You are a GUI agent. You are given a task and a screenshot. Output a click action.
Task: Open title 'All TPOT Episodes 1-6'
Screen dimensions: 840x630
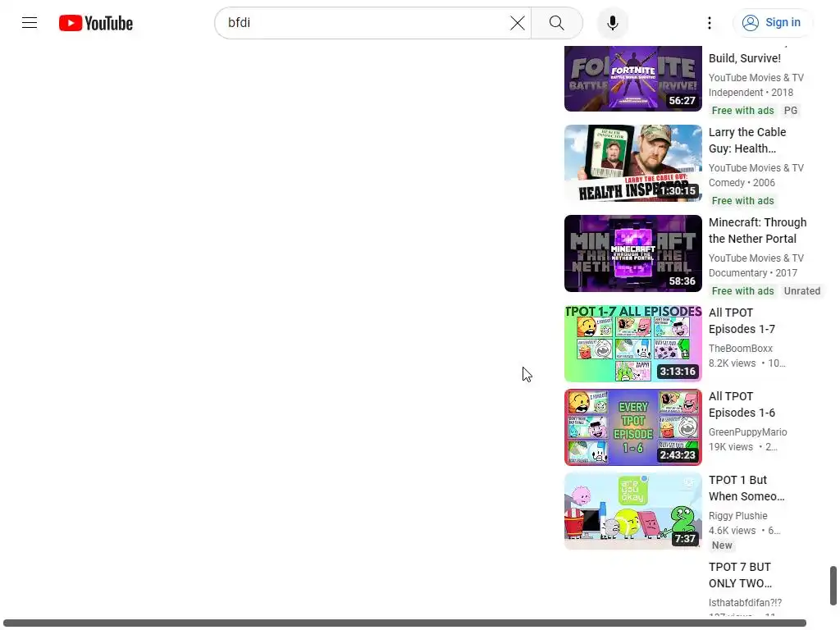(742, 404)
